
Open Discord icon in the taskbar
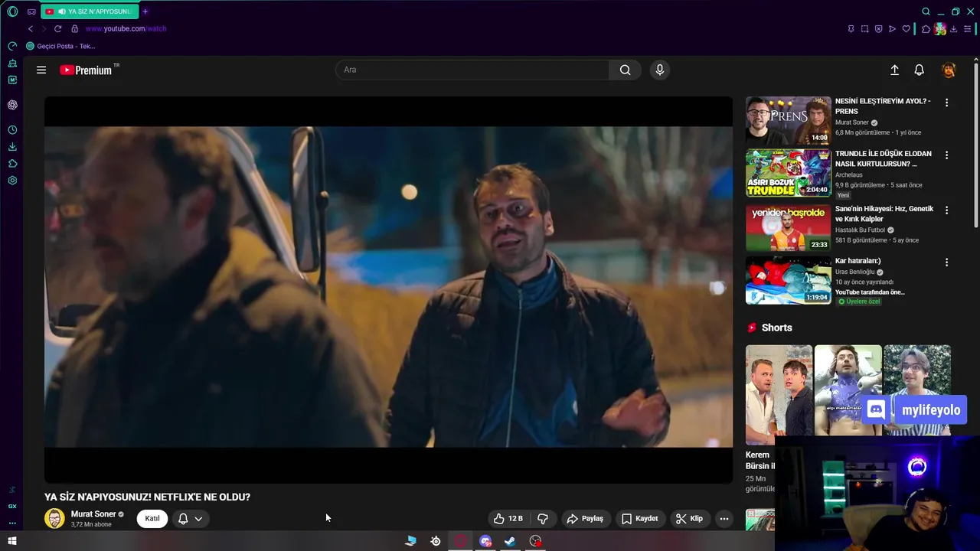click(x=485, y=541)
